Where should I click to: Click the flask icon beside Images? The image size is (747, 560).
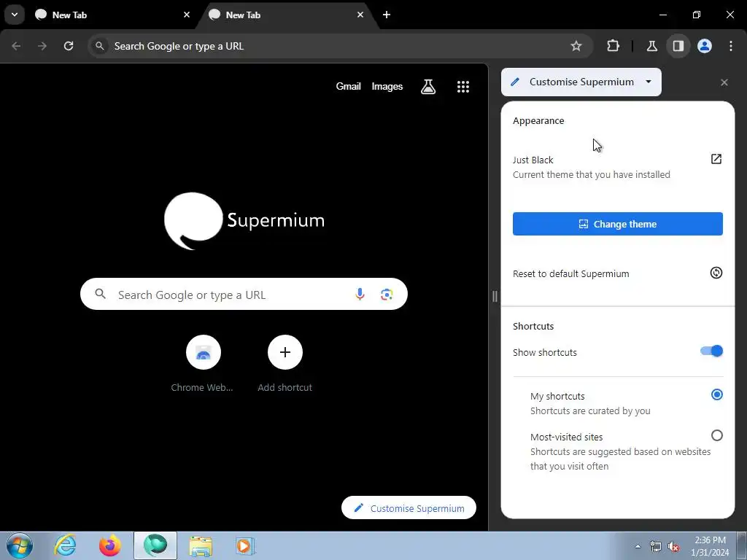coord(427,86)
